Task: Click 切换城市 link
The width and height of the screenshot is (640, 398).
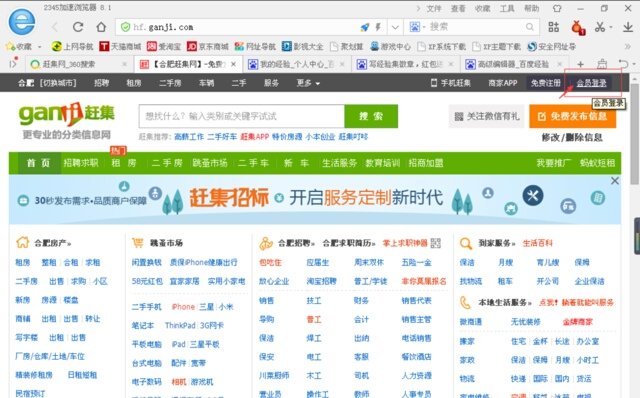Action: point(58,83)
